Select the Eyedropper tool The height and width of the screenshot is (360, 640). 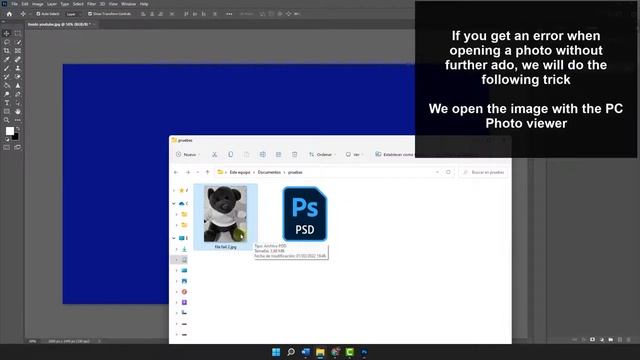pyautogui.click(x=7, y=60)
